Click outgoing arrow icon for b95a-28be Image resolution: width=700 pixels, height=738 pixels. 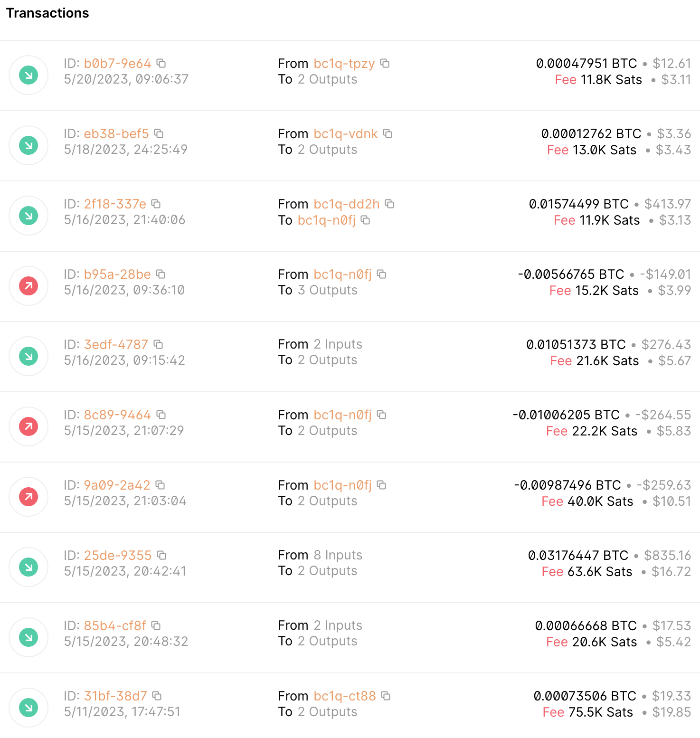coord(28,286)
